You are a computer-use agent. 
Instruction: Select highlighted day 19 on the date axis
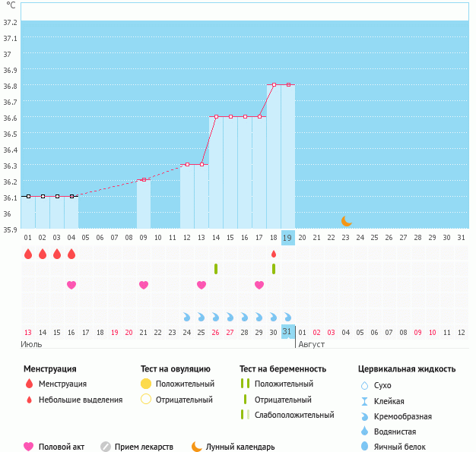point(288,237)
